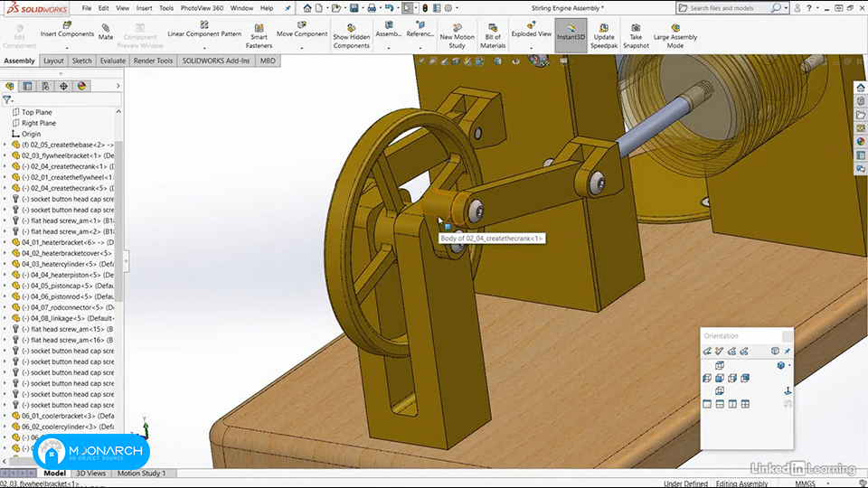The image size is (868, 488).
Task: Switch to the Evaluate tab
Action: tap(112, 61)
